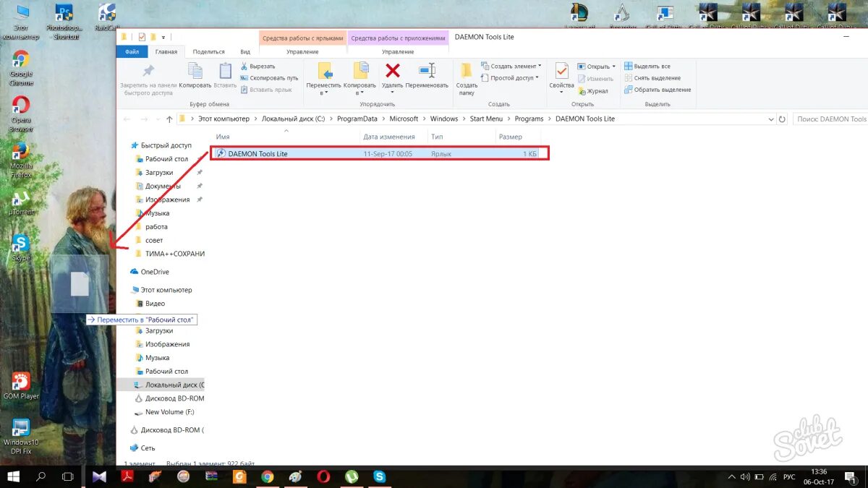
Task: Open the Средства работы с ярлыками tab
Action: (x=302, y=38)
